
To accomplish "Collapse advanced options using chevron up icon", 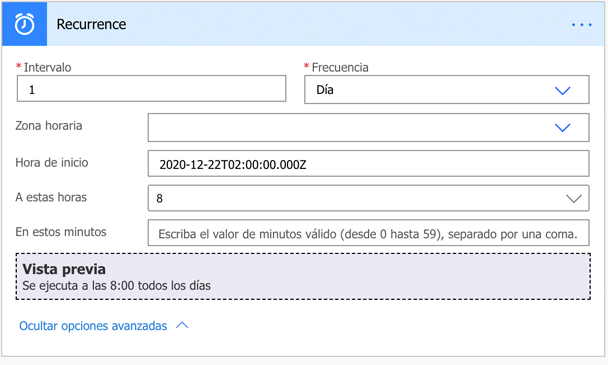I will tap(182, 325).
